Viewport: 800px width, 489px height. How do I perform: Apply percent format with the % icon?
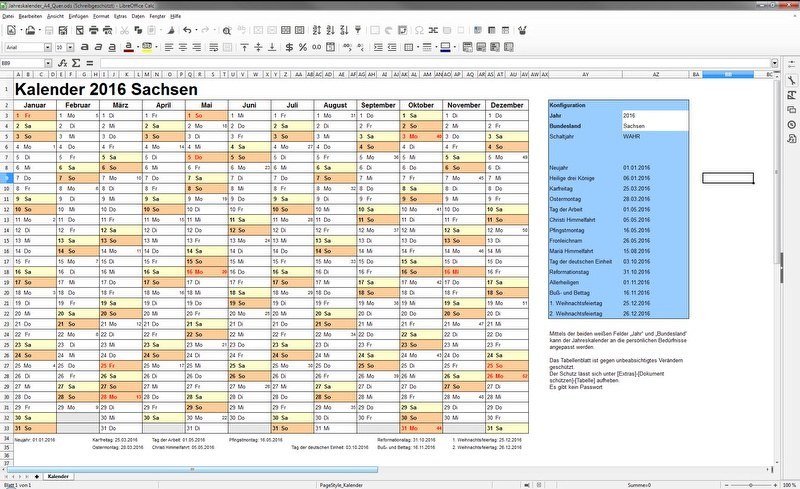tap(303, 47)
